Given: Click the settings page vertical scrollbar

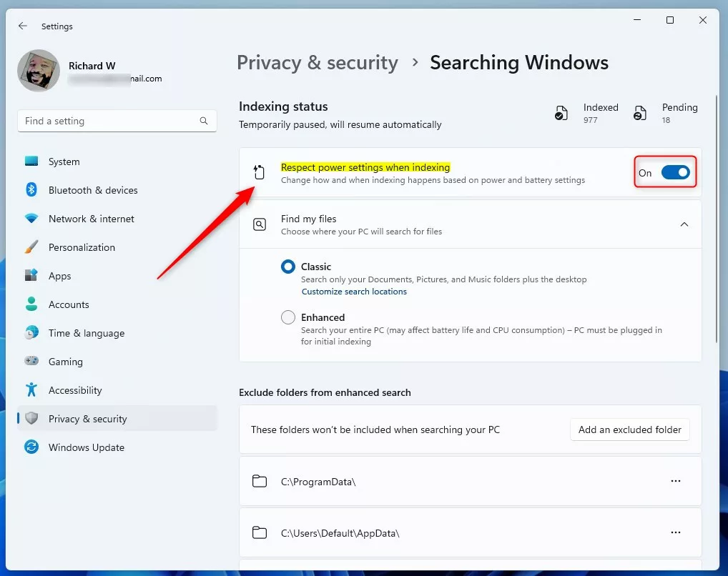Looking at the screenshot, I should [717, 219].
